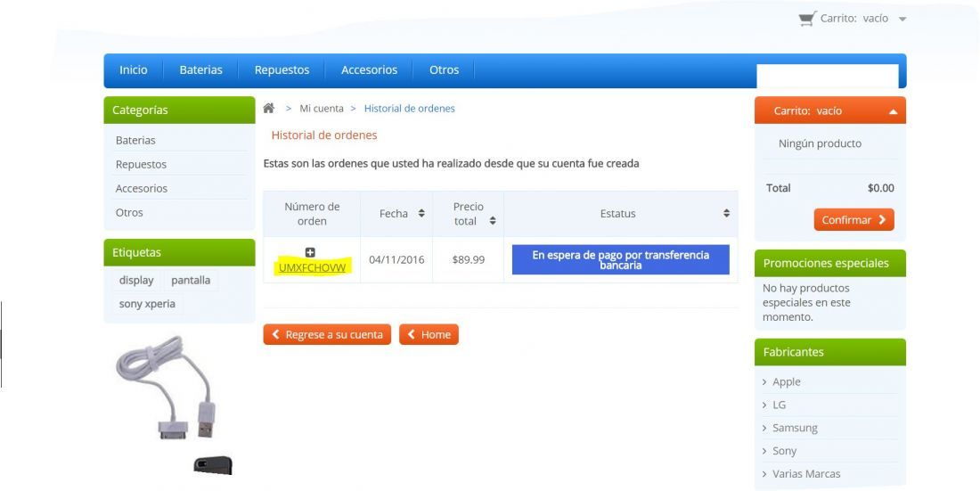Click the pantalla tag
Viewport: 980px width, 491px height.
191,280
